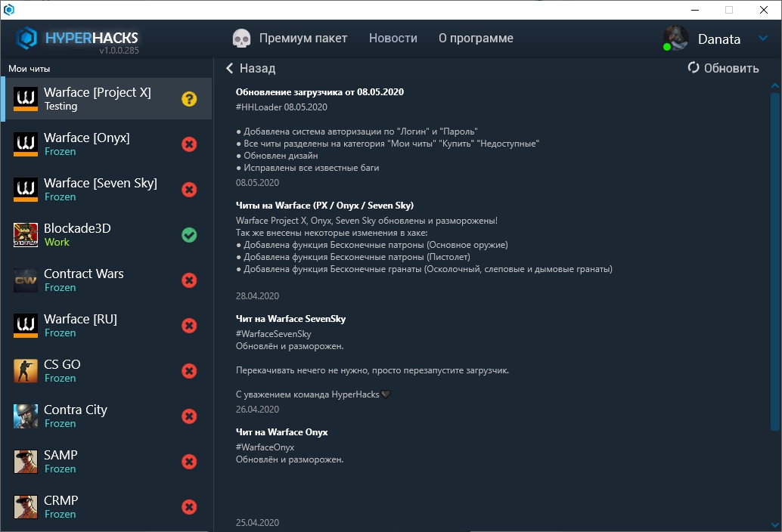Click the Blockade3D game icon
782x532 pixels.
tap(26, 235)
